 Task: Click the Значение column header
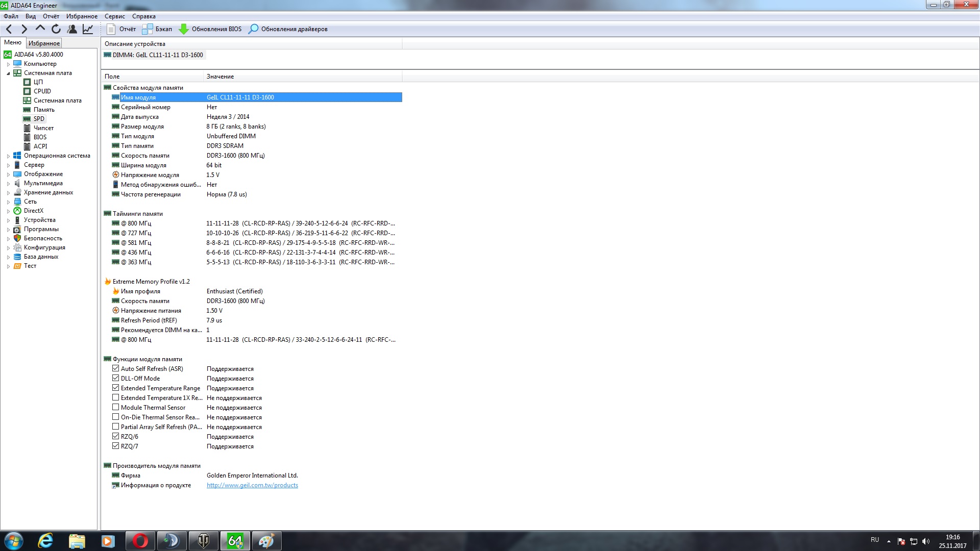point(303,77)
